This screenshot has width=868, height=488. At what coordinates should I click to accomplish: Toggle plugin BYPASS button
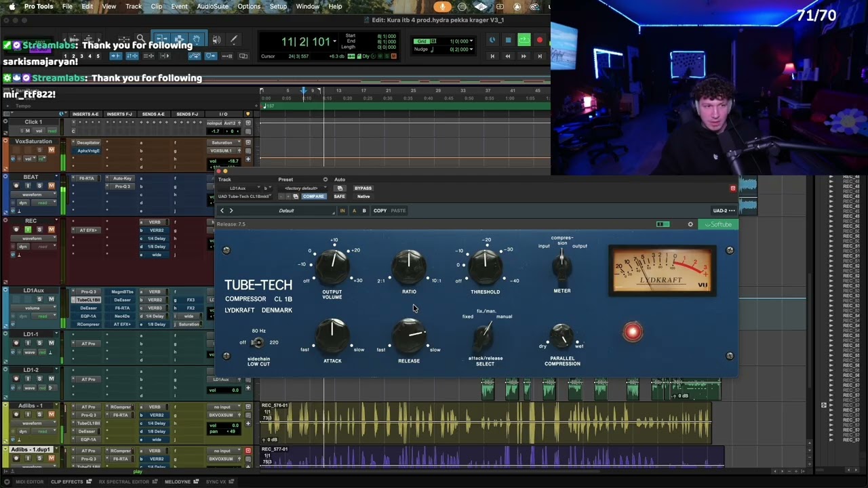coord(363,188)
